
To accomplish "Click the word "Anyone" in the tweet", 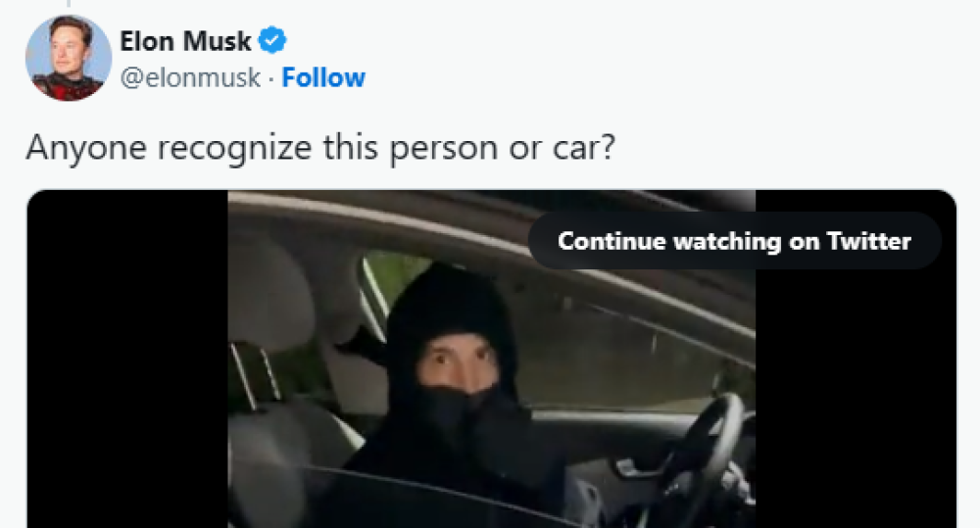I will [86, 149].
